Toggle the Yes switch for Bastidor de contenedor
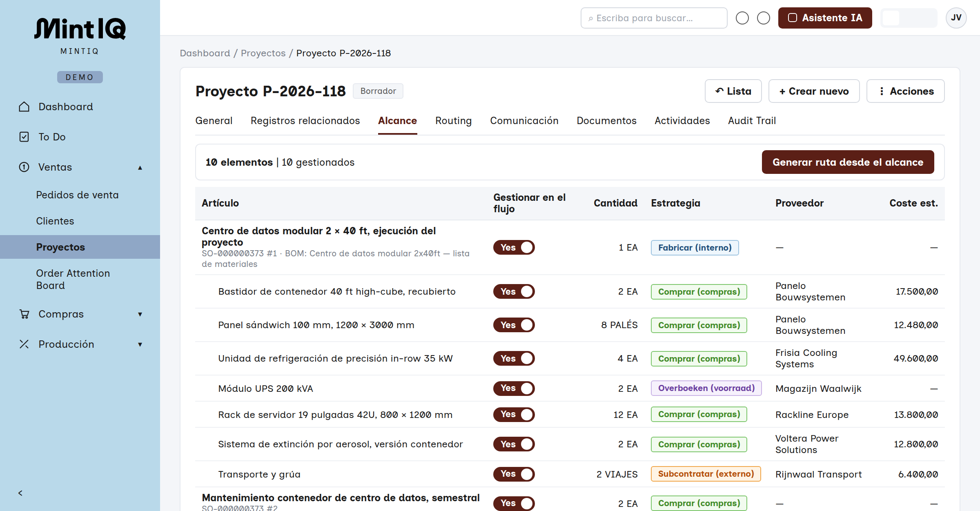980x511 pixels. click(514, 291)
